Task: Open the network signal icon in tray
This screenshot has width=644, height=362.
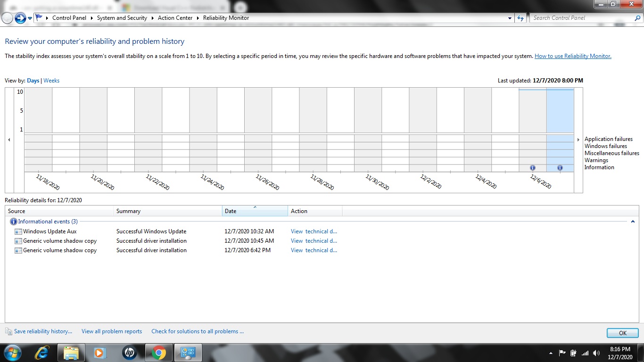Action: click(585, 353)
